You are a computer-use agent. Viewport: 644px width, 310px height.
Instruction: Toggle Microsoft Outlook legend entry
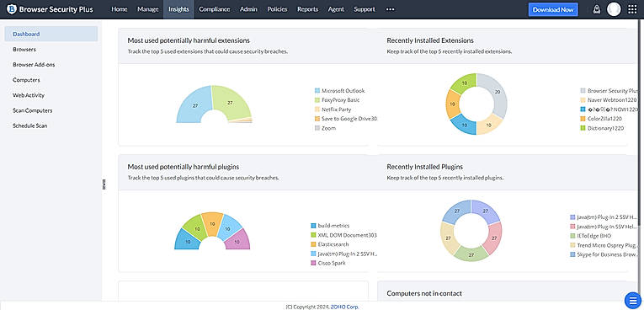[x=339, y=90]
